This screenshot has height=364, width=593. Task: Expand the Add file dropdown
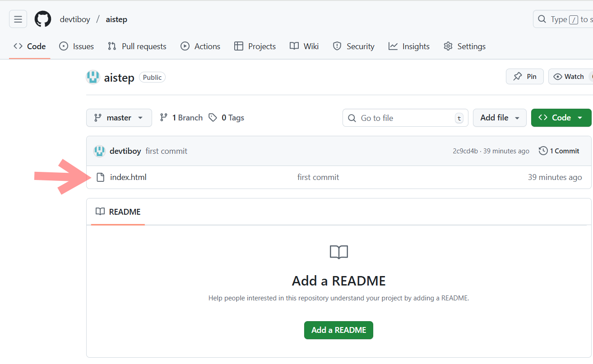click(x=500, y=118)
